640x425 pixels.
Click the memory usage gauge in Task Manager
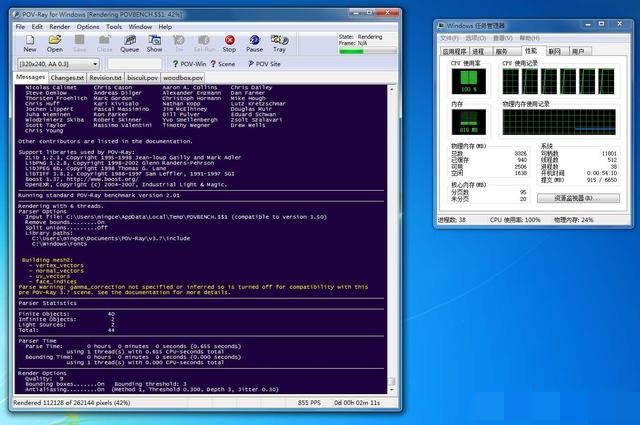coord(469,122)
